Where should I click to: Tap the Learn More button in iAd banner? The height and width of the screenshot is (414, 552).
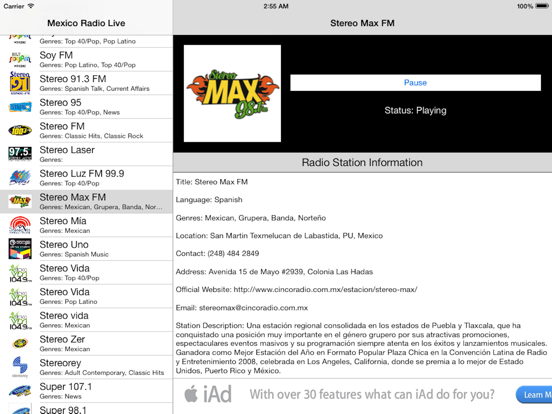[534, 395]
